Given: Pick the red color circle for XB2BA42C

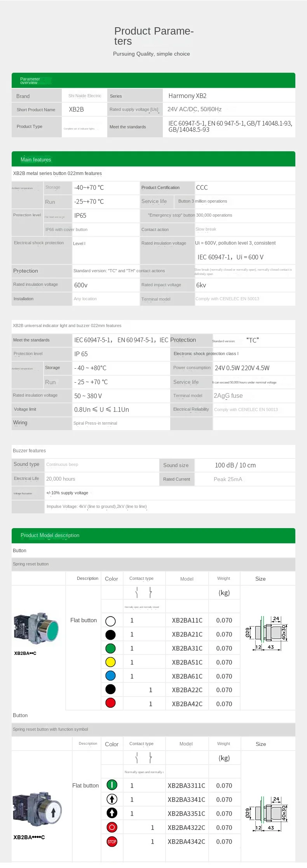Looking at the screenshot, I should click(110, 703).
